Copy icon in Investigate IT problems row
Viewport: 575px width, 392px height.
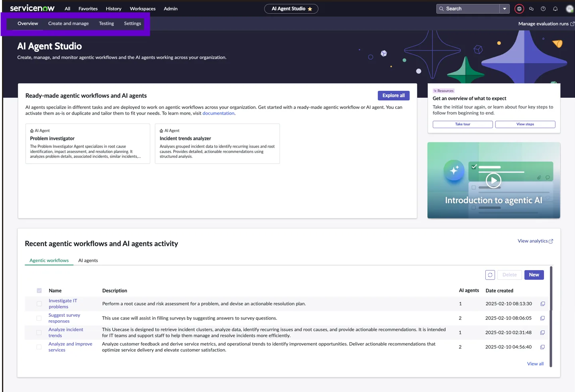coord(542,304)
